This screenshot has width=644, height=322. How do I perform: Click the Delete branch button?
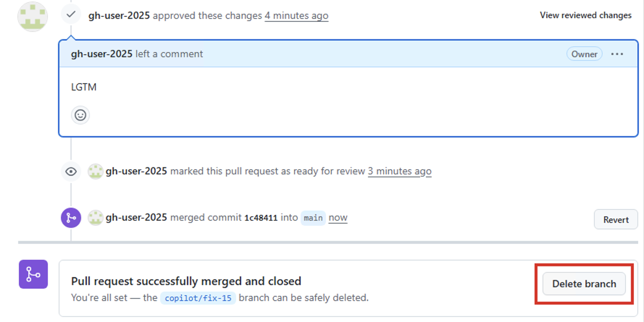coord(584,284)
